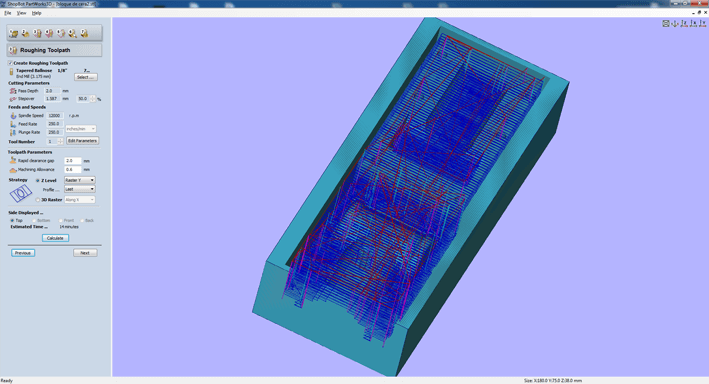This screenshot has width=709, height=384.
Task: Click the Previous button
Action: (23, 253)
